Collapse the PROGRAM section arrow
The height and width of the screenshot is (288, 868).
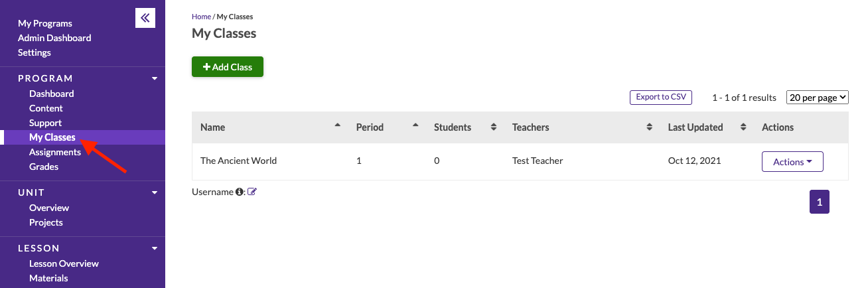155,78
